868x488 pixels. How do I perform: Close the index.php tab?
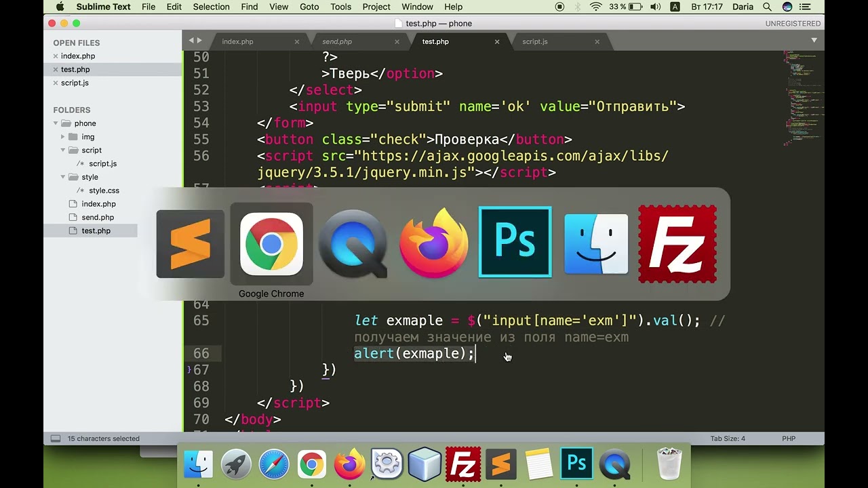tap(296, 41)
